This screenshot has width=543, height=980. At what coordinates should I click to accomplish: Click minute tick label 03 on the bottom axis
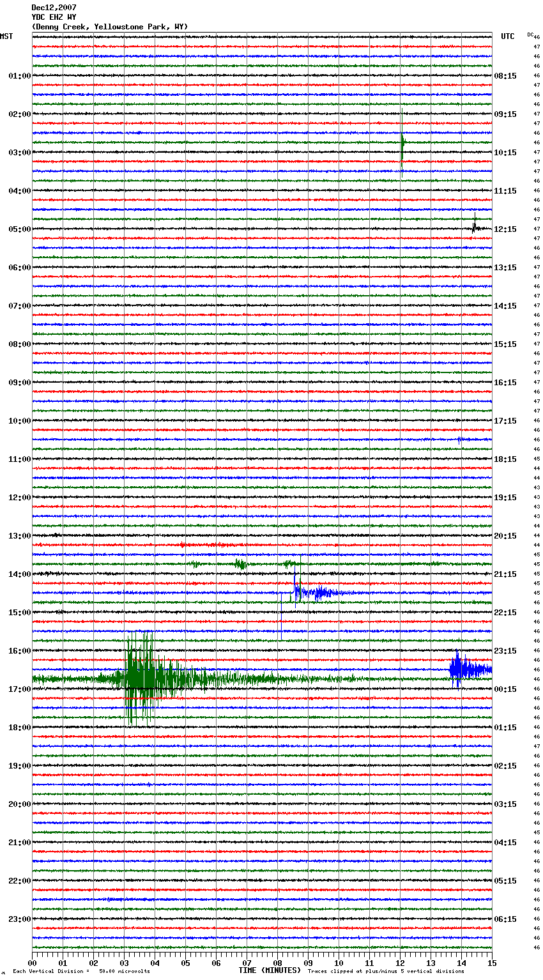click(x=124, y=963)
